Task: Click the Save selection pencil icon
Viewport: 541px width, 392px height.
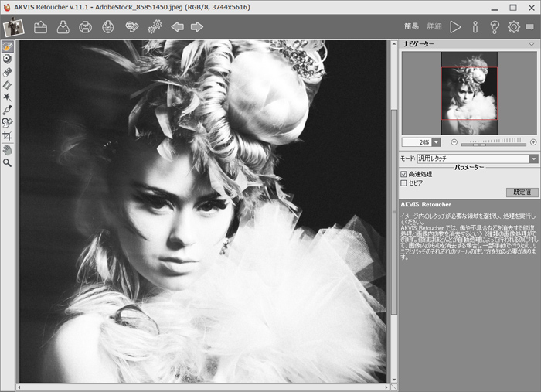Action: pyautogui.click(x=132, y=27)
